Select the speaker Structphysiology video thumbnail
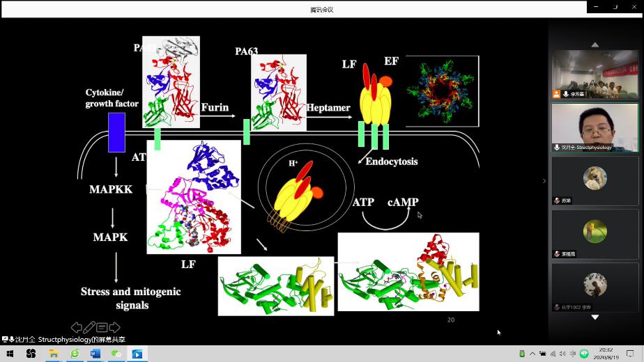Screen dimensions: 644x362 click(595, 127)
